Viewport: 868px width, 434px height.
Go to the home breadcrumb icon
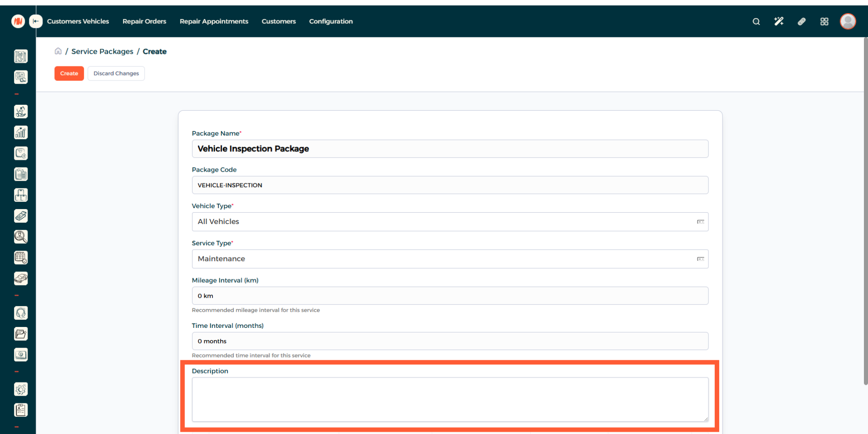[x=58, y=51]
